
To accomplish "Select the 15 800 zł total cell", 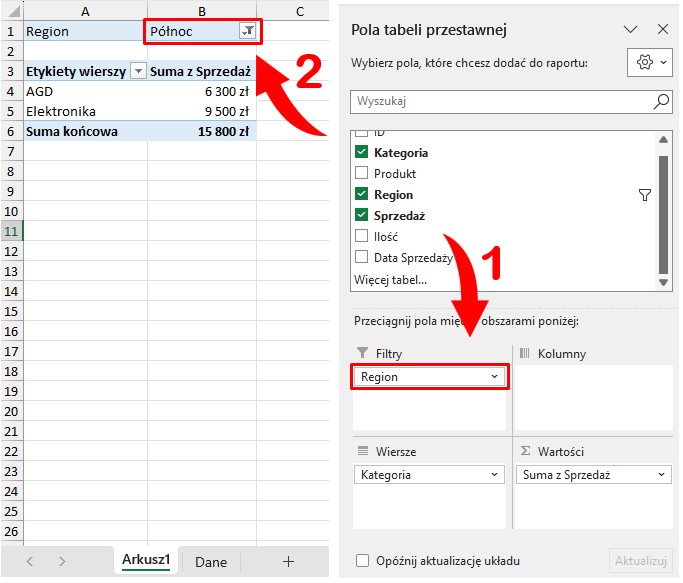I will click(202, 131).
